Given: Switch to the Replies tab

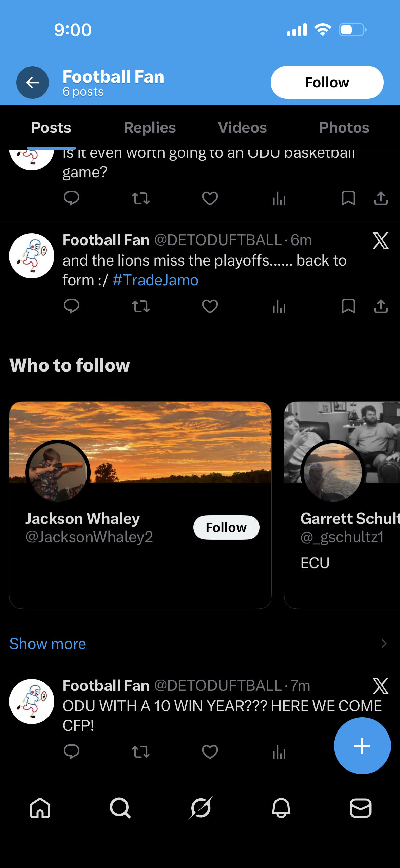Looking at the screenshot, I should (x=150, y=128).
